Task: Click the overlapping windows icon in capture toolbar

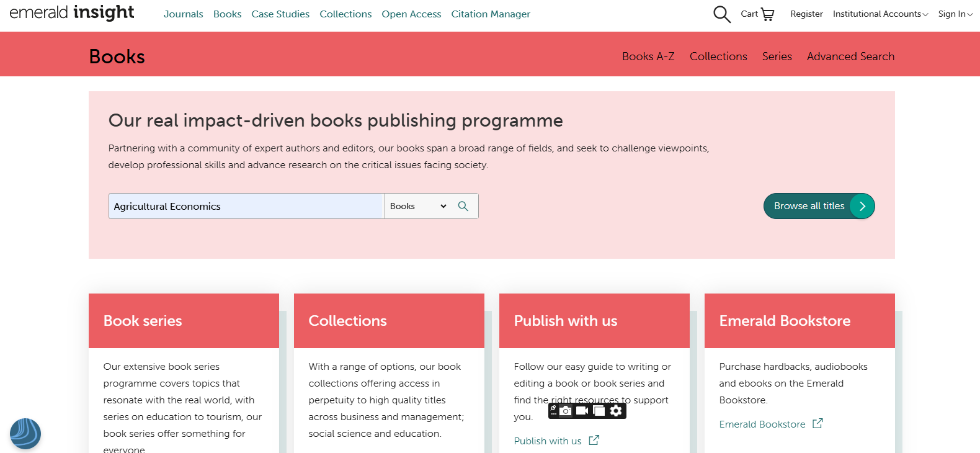Action: click(599, 411)
